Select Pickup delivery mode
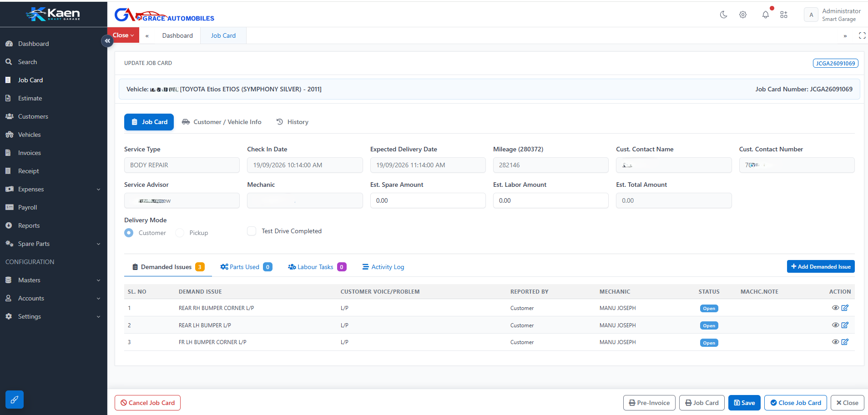Screen dimensions: 868x415 pyautogui.click(x=180, y=233)
